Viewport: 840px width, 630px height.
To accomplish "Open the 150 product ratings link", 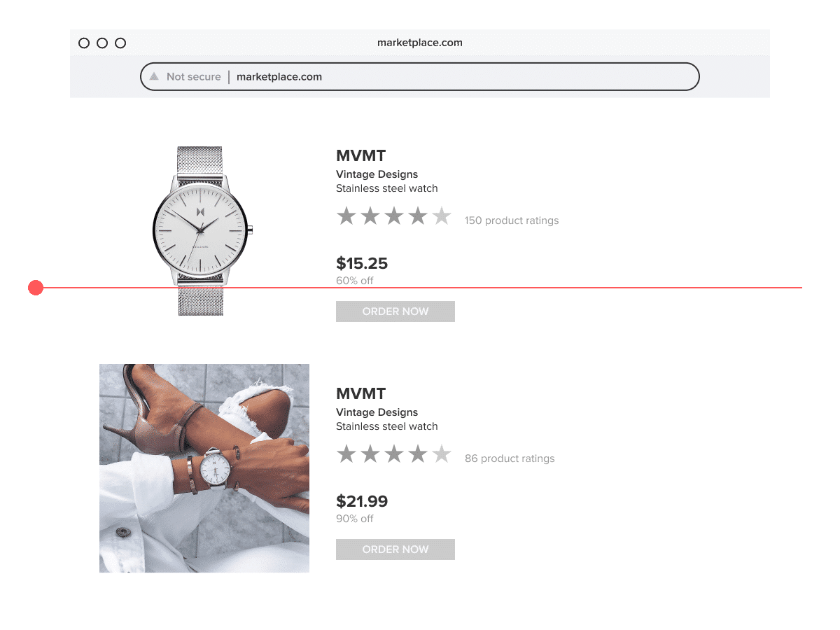I will tap(512, 220).
